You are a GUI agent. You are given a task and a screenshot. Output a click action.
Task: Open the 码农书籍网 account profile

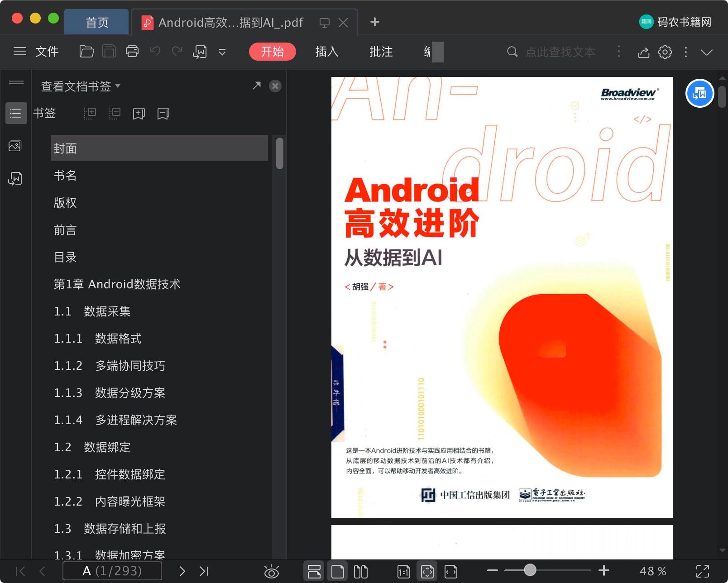pyautogui.click(x=675, y=22)
